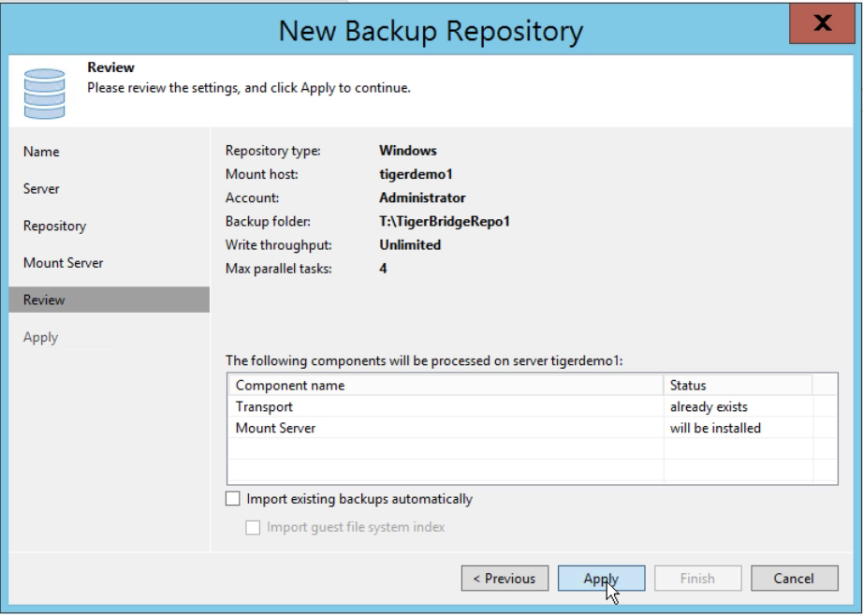The height and width of the screenshot is (616, 863).
Task: Sort by the Status column header
Action: point(739,386)
